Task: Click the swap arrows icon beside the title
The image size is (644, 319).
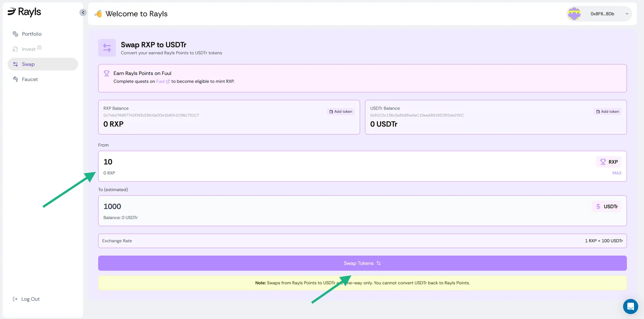Action: pos(107,48)
